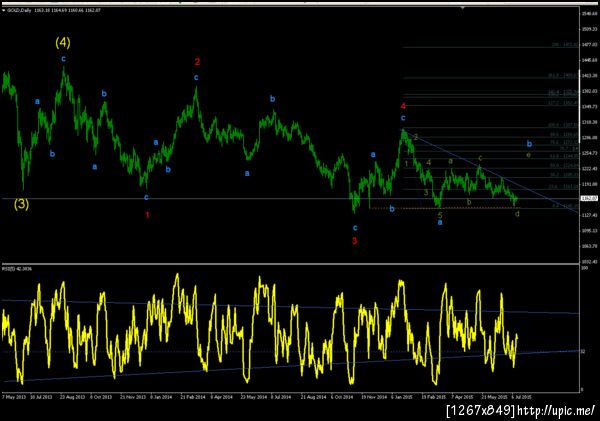Click the 19 Nov 2014 date label
This screenshot has width=600, height=421.
[x=374, y=397]
